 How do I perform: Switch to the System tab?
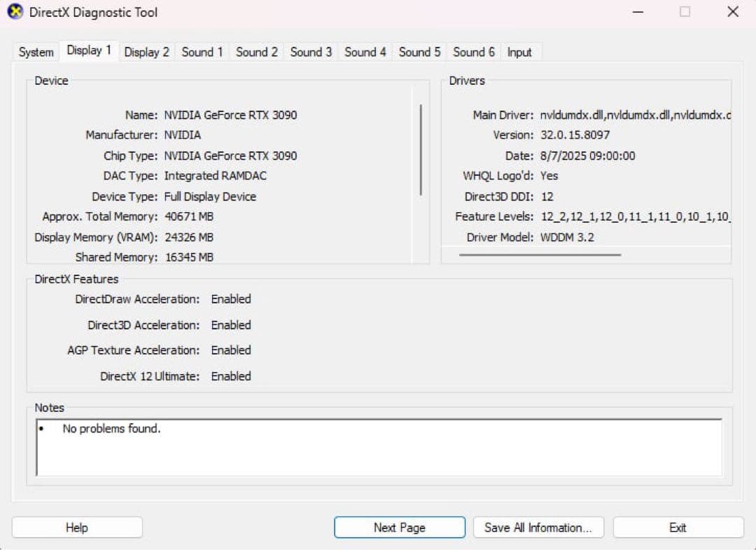(35, 51)
